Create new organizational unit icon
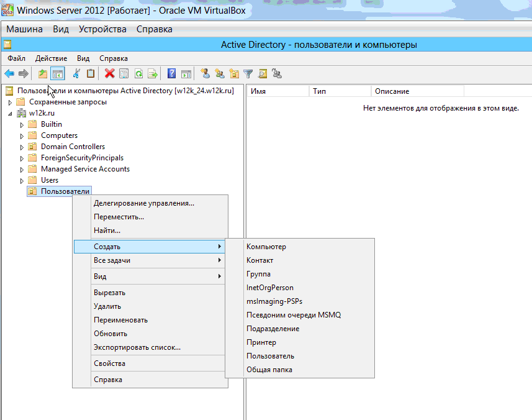Image resolution: width=532 pixels, height=420 pixels. pyautogui.click(x=234, y=73)
